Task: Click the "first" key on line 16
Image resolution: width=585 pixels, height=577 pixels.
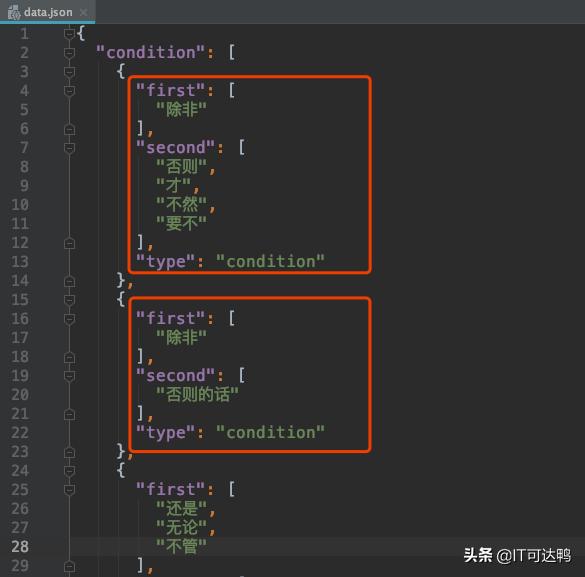Action: coord(171,319)
